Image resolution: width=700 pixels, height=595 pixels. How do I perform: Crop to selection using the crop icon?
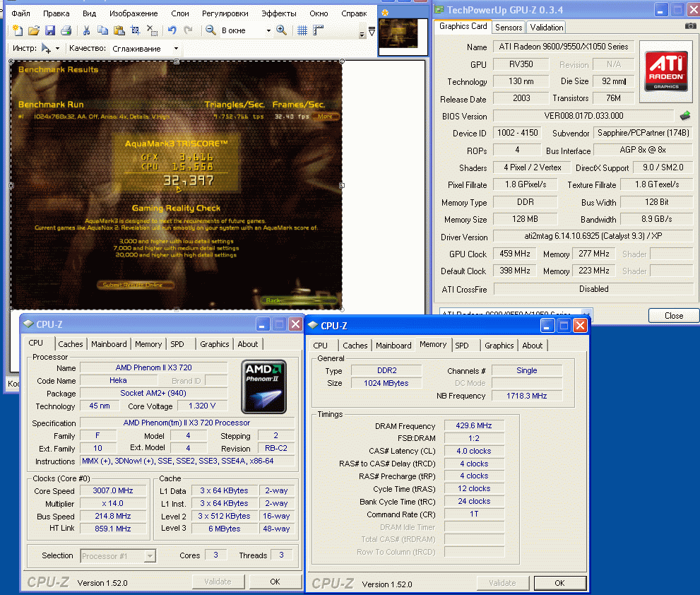coord(135,30)
